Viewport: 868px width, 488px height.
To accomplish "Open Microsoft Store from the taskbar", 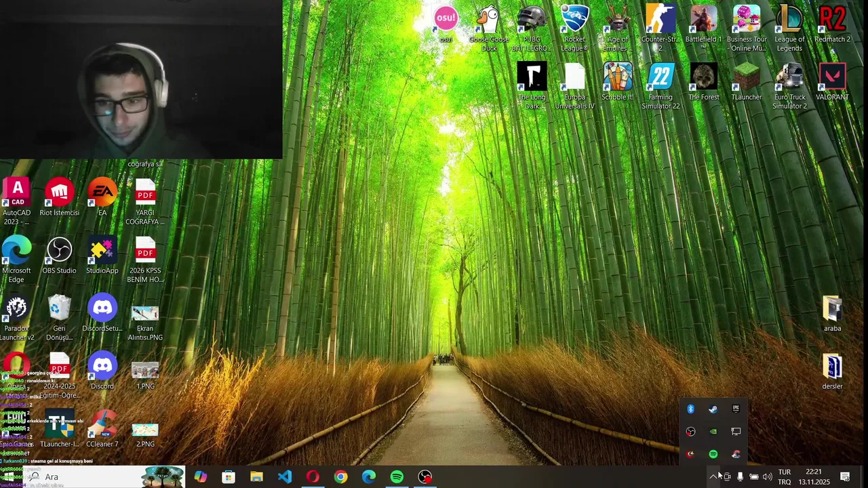I will point(229,477).
